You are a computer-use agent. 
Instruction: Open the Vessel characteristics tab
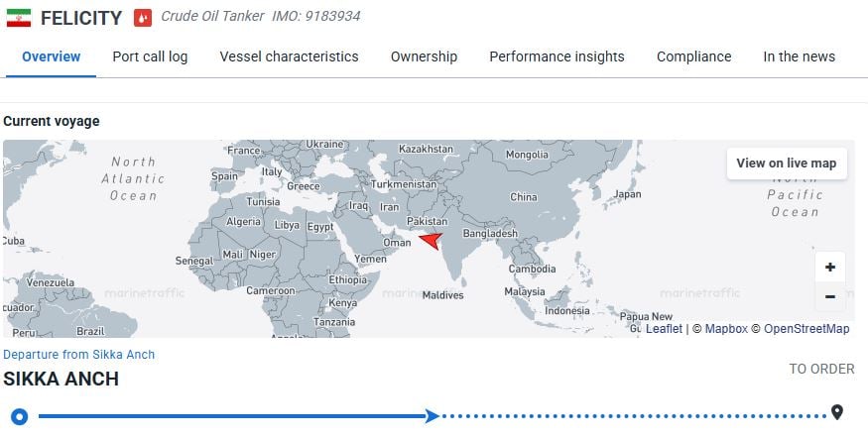click(x=289, y=56)
